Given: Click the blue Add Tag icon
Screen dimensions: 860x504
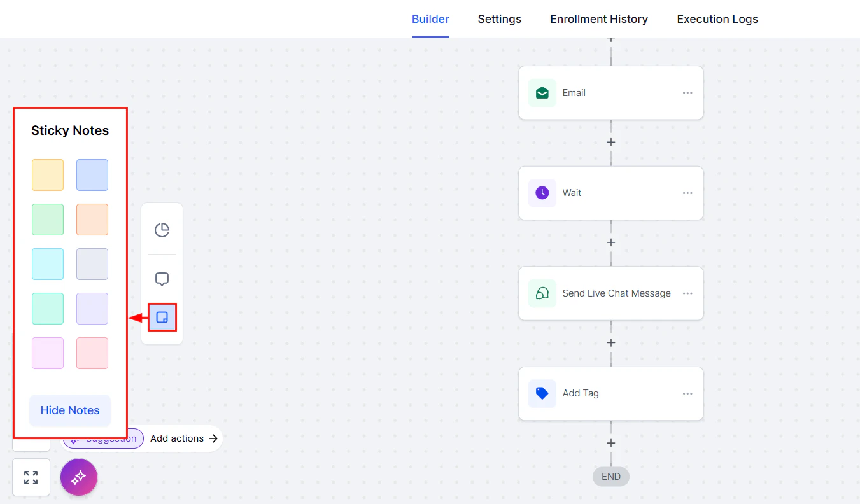Looking at the screenshot, I should click(542, 393).
